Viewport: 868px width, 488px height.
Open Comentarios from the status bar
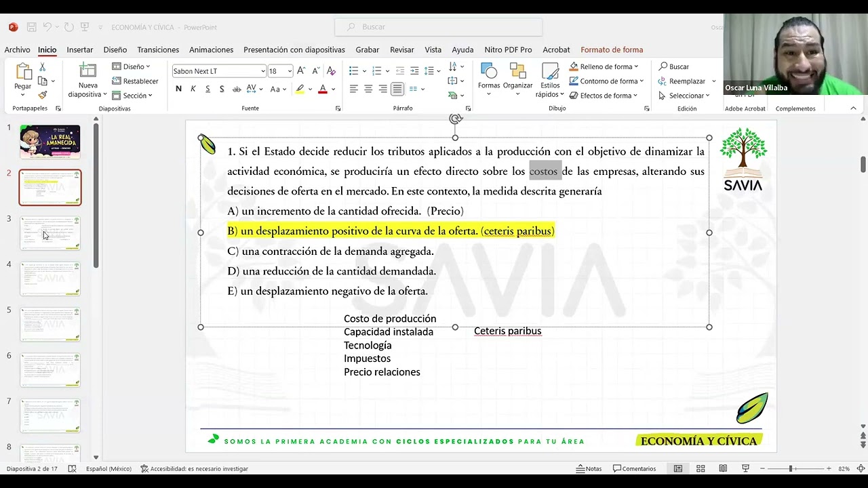[x=634, y=468]
